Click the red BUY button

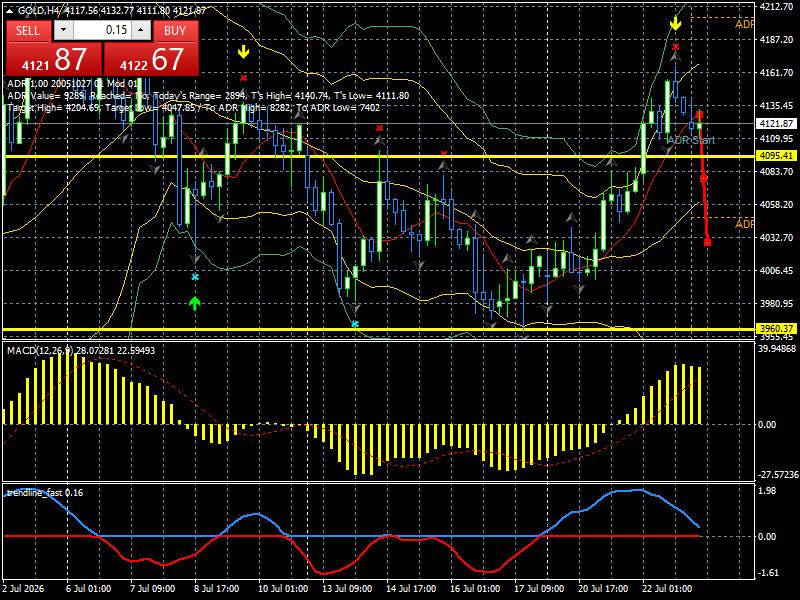coord(175,31)
